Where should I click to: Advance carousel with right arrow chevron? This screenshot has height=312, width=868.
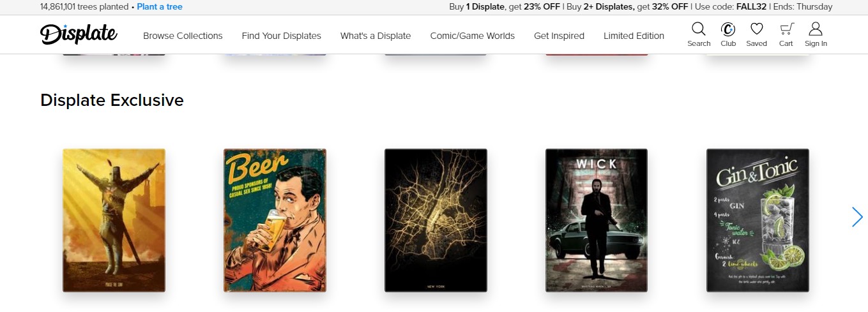[857, 217]
